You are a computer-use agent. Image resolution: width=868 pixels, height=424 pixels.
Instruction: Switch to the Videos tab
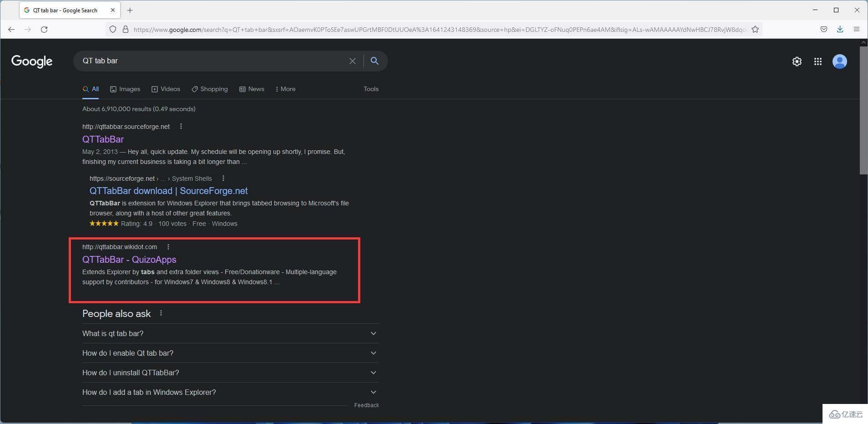pos(166,89)
